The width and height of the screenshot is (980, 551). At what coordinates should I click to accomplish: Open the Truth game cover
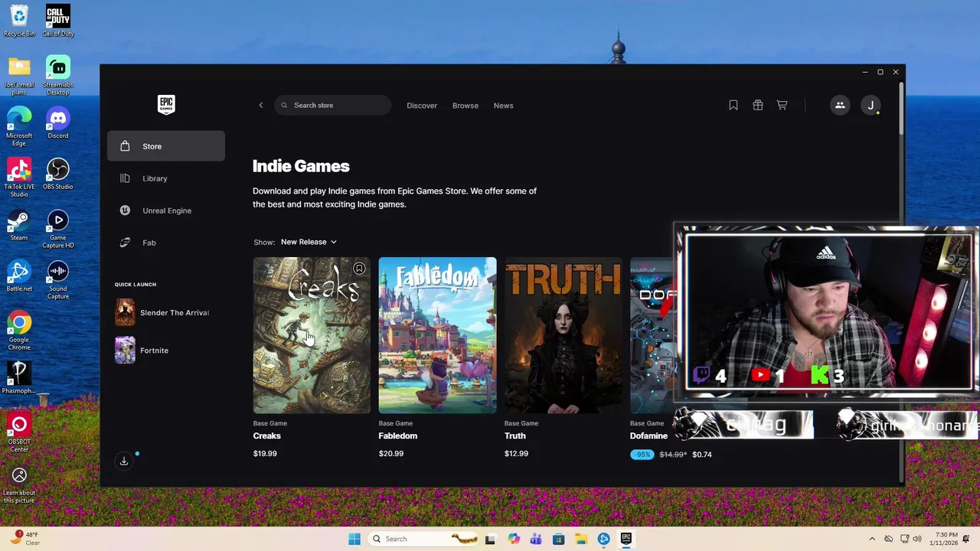coord(563,335)
